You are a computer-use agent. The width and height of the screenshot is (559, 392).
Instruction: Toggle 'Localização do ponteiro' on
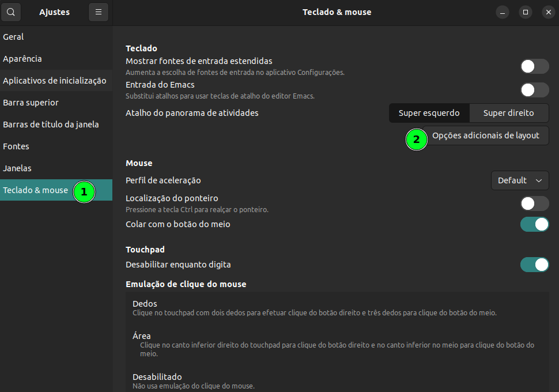click(x=534, y=203)
